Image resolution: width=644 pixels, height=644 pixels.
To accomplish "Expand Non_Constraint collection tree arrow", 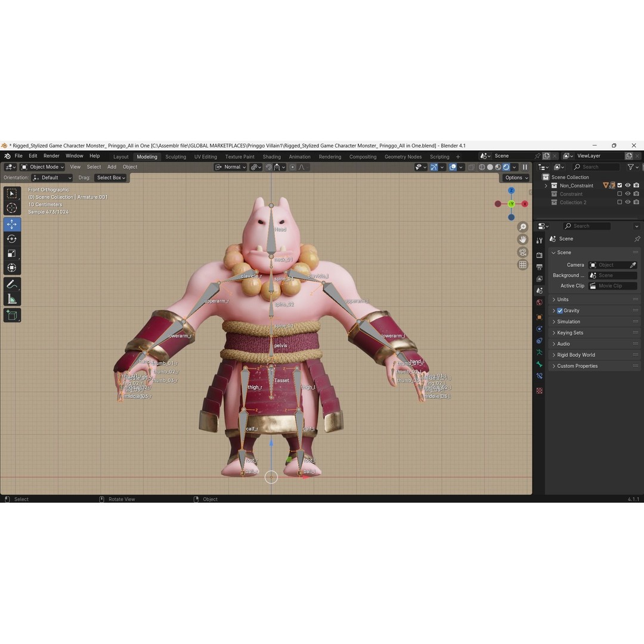I will [546, 185].
